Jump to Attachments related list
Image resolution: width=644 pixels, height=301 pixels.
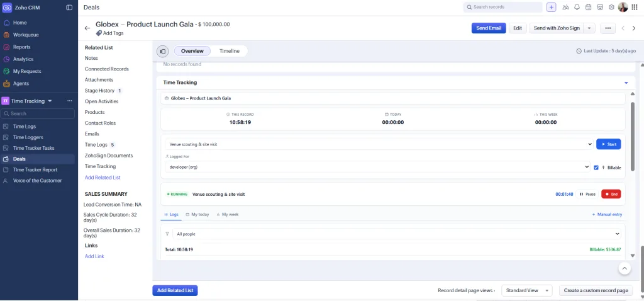(x=99, y=80)
